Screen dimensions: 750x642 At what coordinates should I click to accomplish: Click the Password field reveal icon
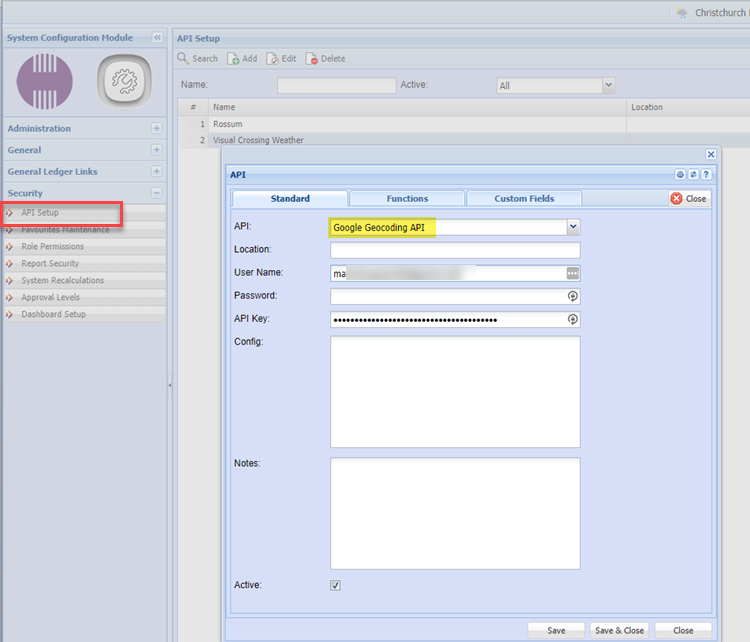[573, 296]
